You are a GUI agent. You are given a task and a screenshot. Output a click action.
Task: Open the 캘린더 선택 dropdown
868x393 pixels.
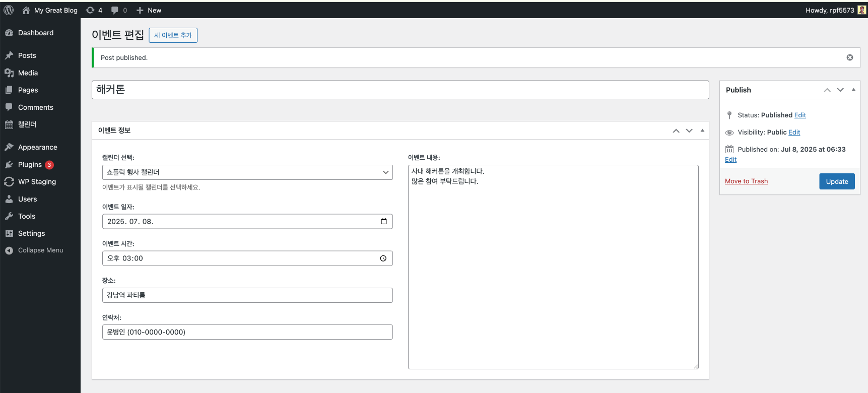point(247,172)
